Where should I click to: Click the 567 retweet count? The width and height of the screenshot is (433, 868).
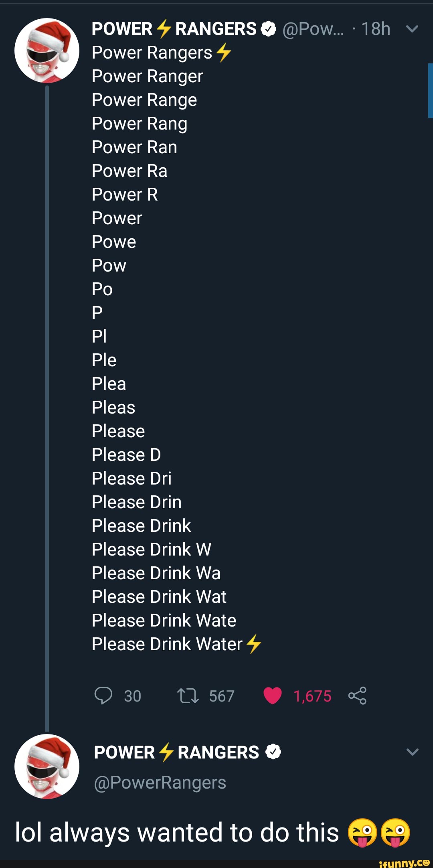point(221,696)
